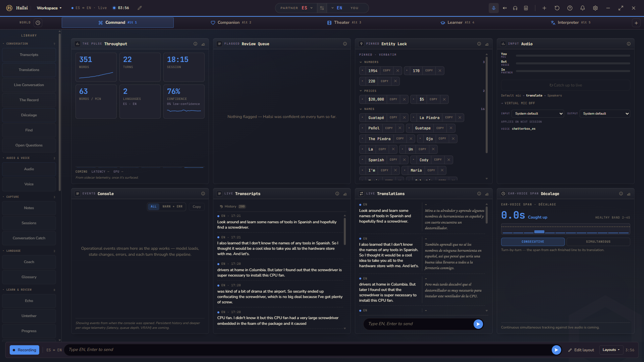
Task: Open info icon of Console panel
Action: point(203,194)
